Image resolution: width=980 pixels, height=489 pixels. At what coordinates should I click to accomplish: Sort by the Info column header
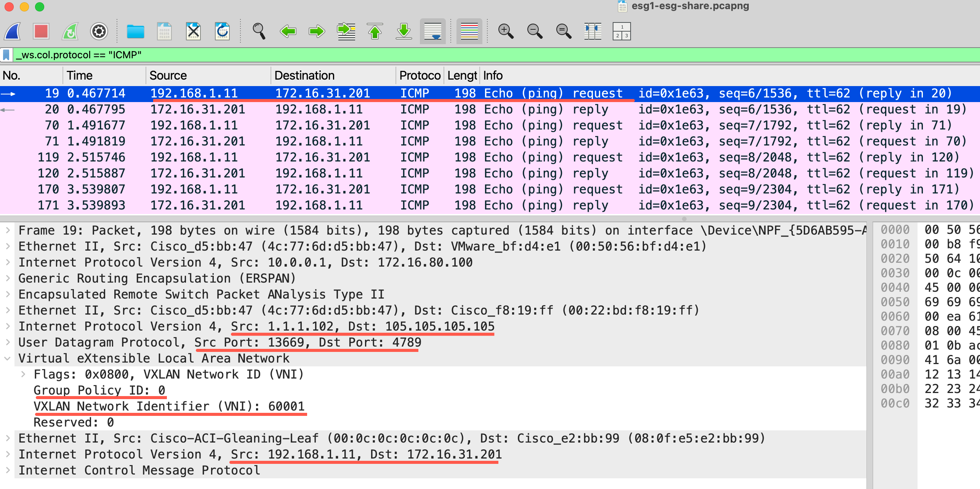click(730, 75)
